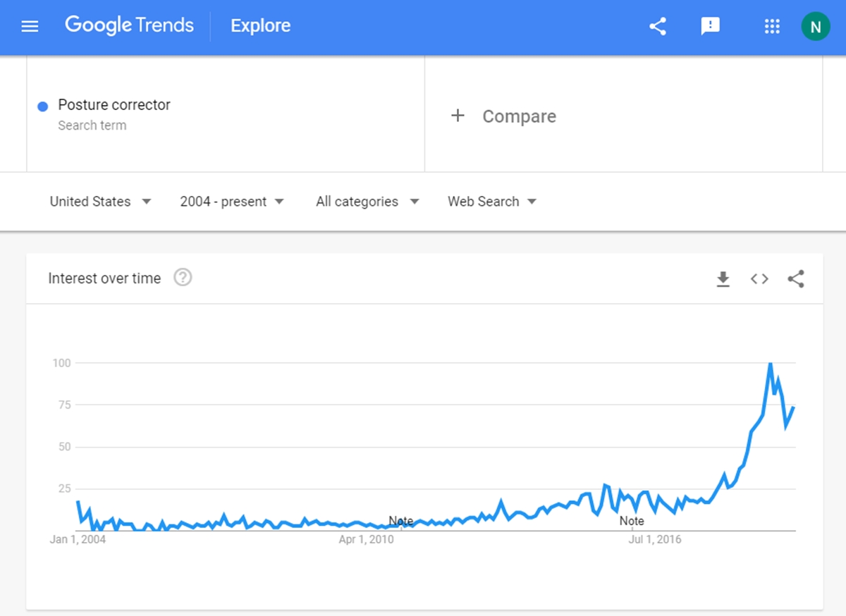Click the embed code icon
Screen dimensions: 846x616
click(x=759, y=279)
